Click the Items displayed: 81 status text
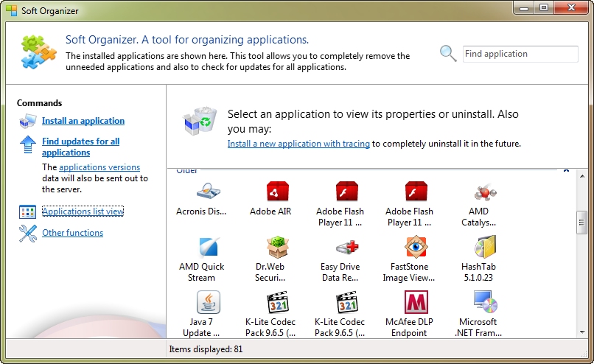Image resolution: width=594 pixels, height=364 pixels. click(206, 349)
